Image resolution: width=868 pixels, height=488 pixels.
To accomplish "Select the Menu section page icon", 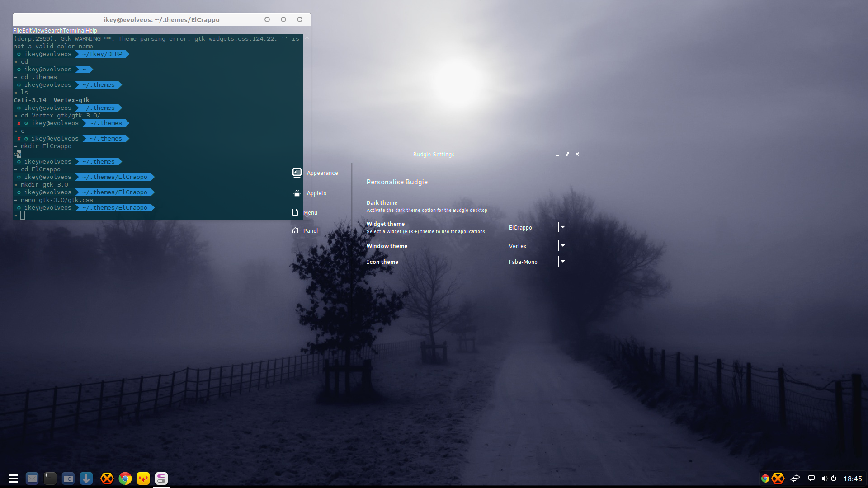I will (295, 212).
